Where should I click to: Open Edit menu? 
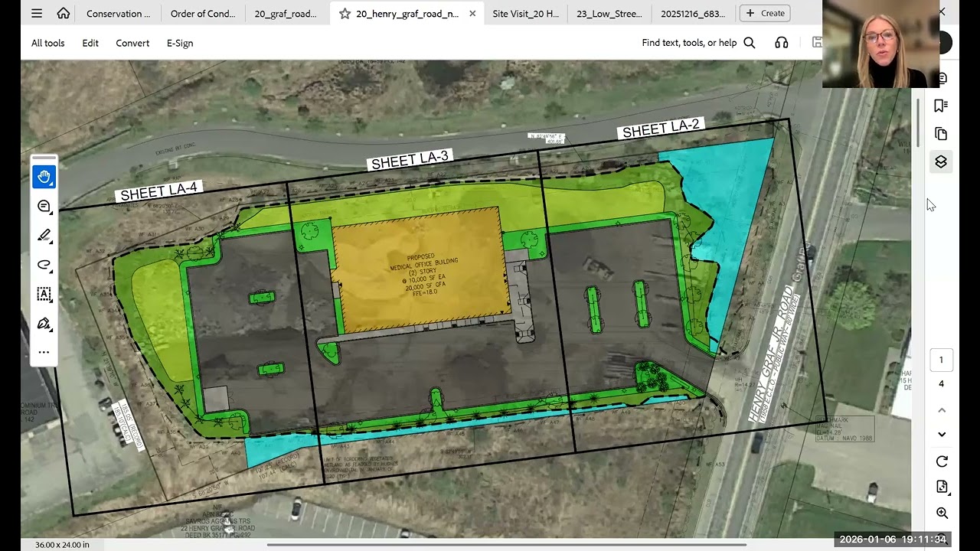coord(90,43)
